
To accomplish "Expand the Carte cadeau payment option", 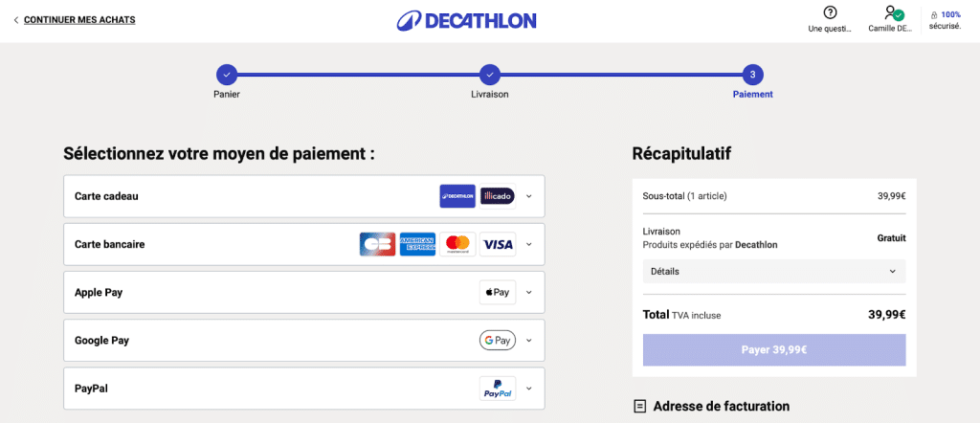I will (529, 196).
